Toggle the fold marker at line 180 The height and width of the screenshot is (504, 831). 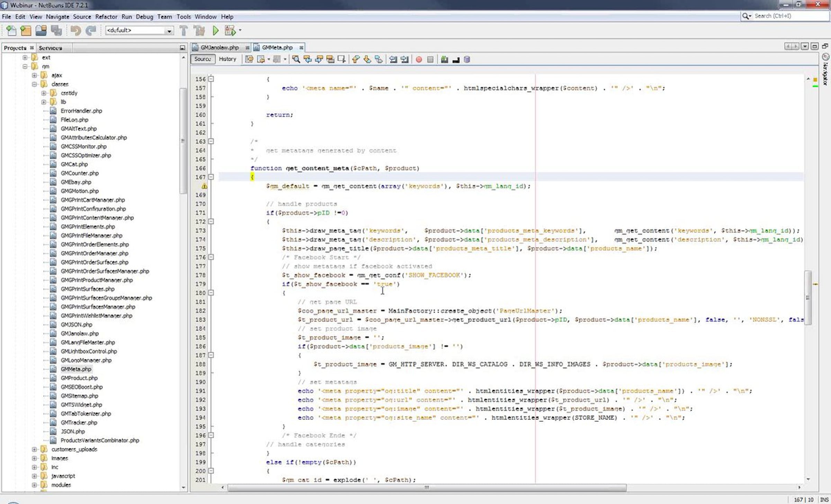(x=211, y=293)
